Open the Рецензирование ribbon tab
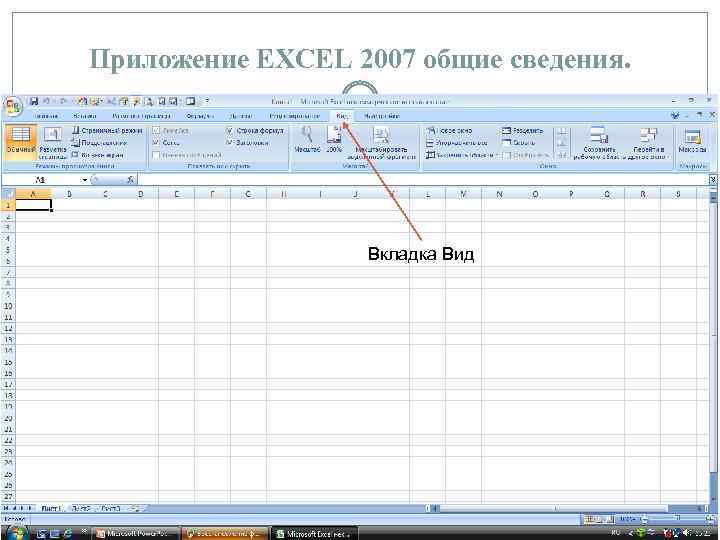The image size is (720, 540). coord(294,116)
